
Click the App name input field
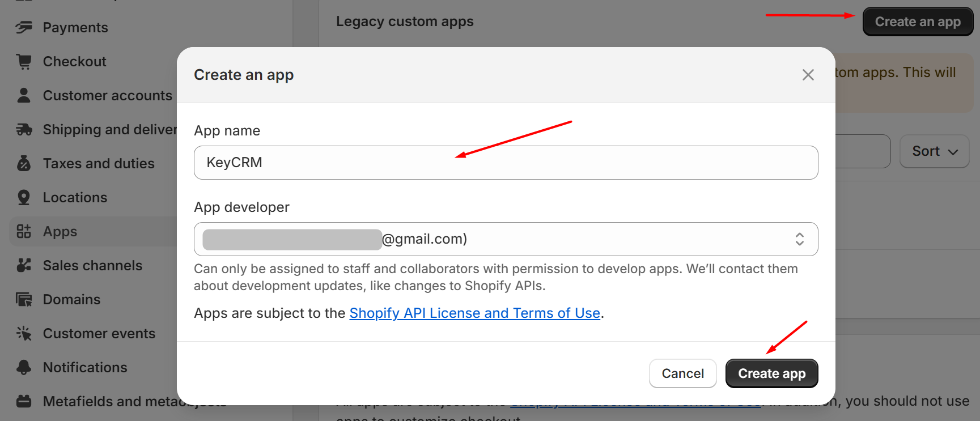(506, 163)
